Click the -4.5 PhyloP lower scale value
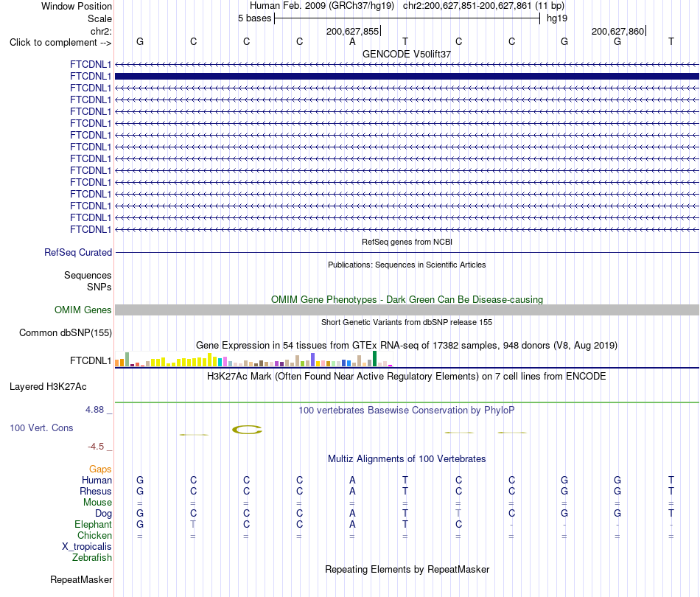Screen dimensions: 700x597 (x=96, y=447)
